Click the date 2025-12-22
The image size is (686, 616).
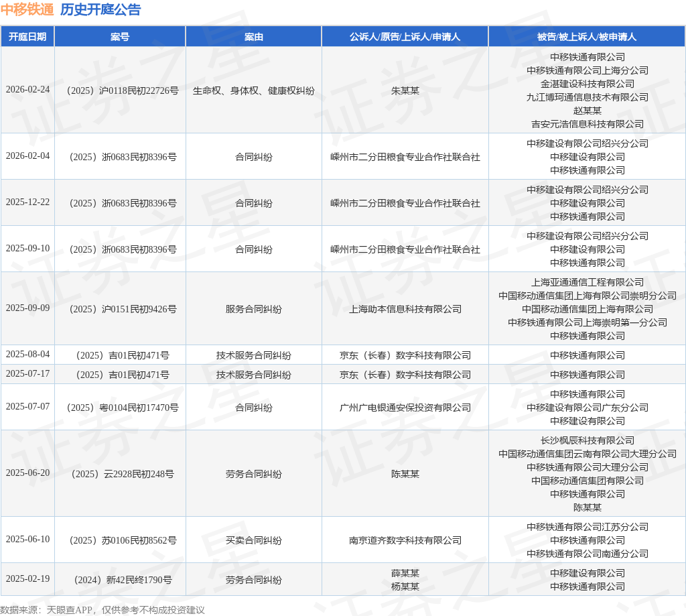coord(27,202)
